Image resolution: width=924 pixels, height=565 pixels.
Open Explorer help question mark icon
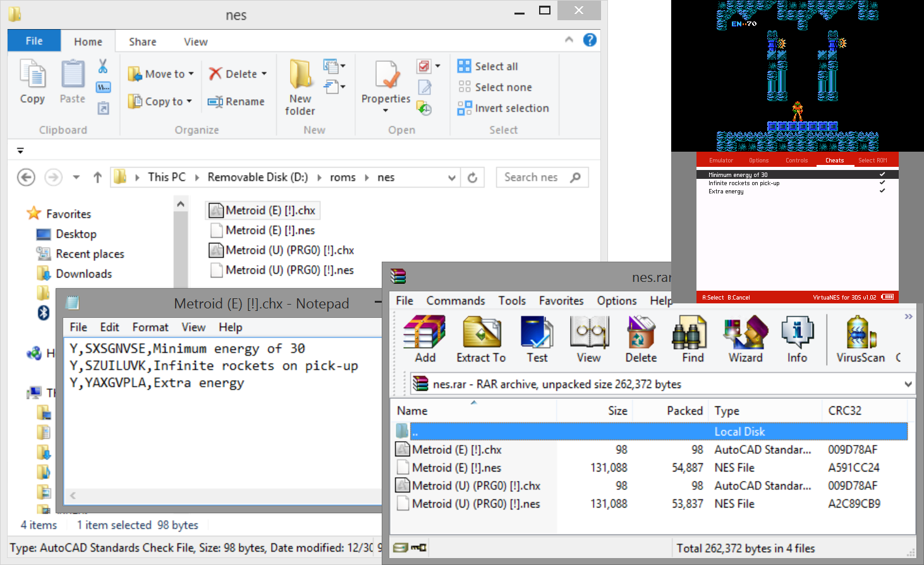(590, 40)
